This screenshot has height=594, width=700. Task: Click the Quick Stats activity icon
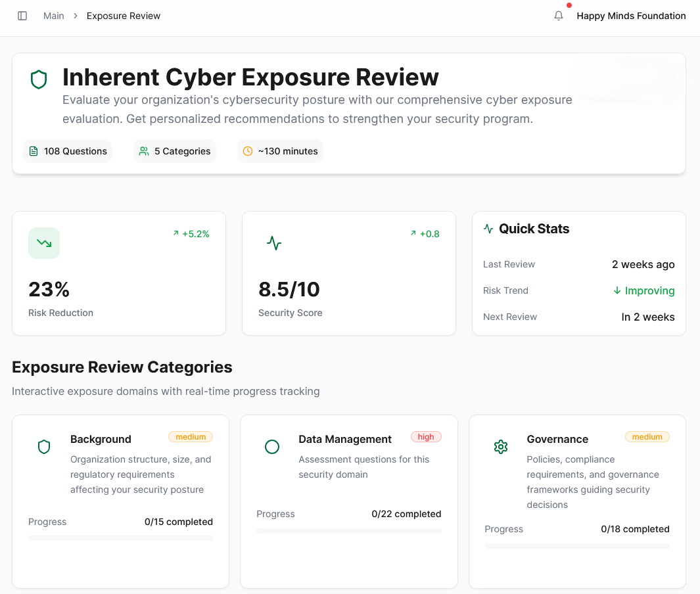tap(488, 229)
